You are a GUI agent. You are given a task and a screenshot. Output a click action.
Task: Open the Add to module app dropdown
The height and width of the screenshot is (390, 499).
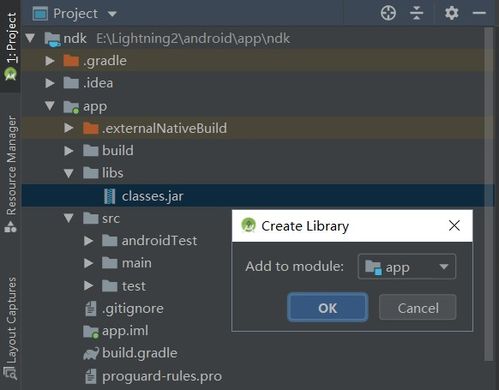pos(406,267)
